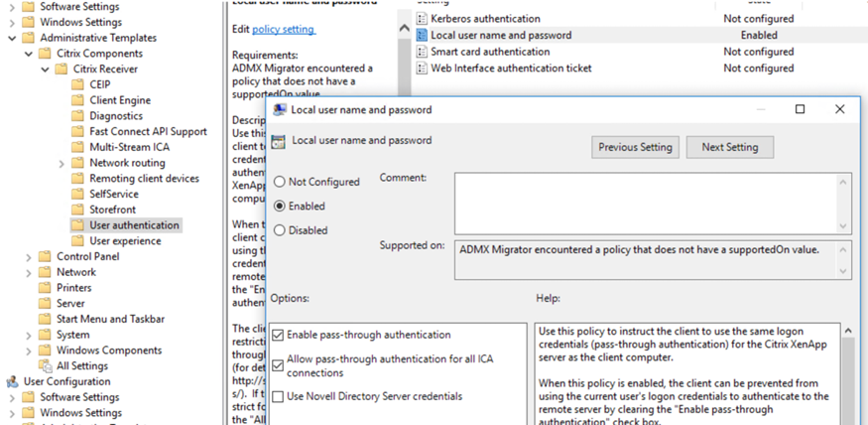
Task: Click the Fast Connect API Support folder icon
Action: coord(77,131)
